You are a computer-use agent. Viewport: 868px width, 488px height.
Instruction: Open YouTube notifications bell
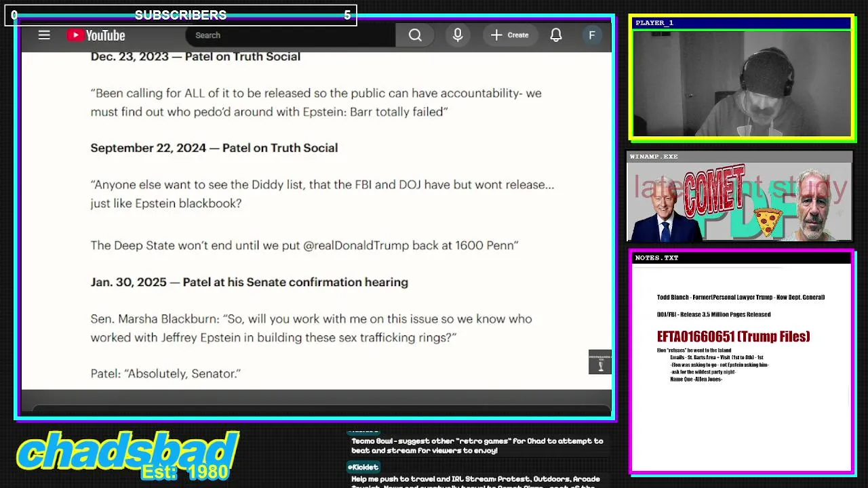point(556,35)
